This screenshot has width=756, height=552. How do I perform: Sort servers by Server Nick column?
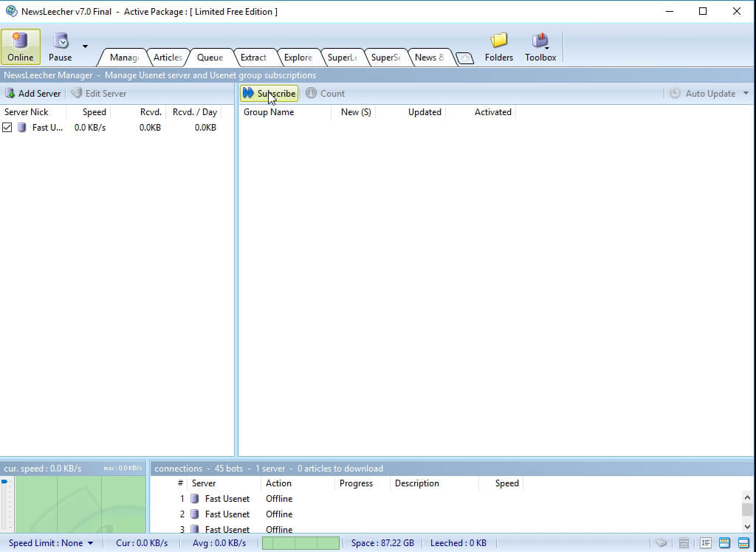[x=32, y=112]
